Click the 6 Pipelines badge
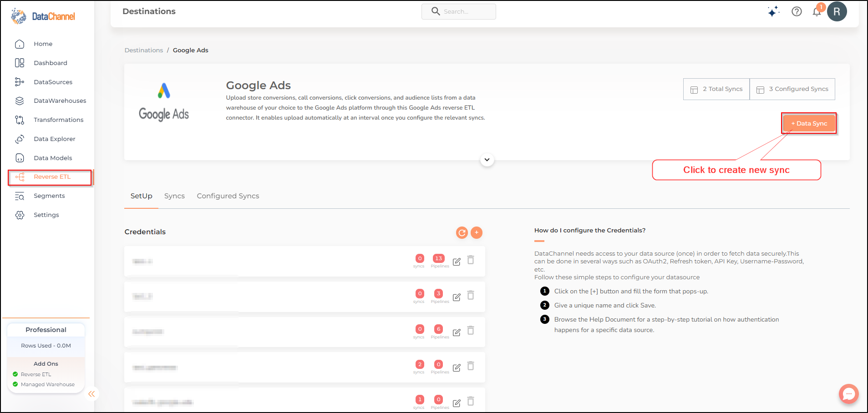This screenshot has height=413, width=868. point(439,329)
